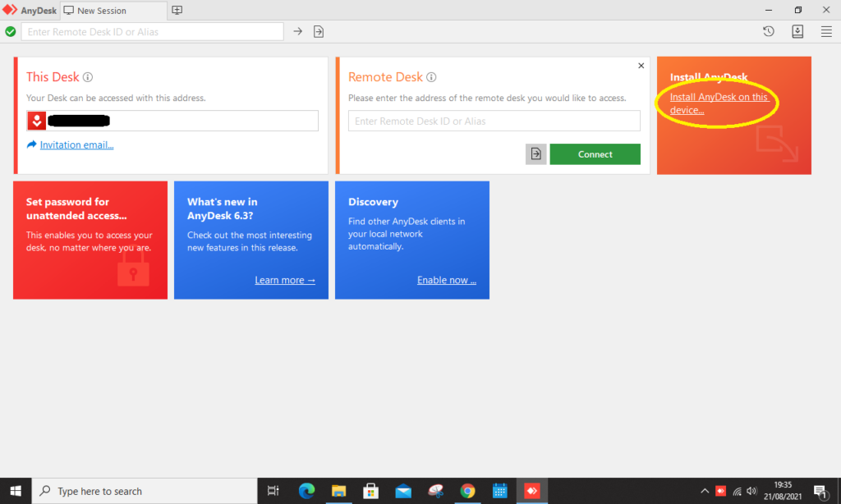The height and width of the screenshot is (504, 841).
Task: Open the session history clock icon
Action: tap(769, 32)
